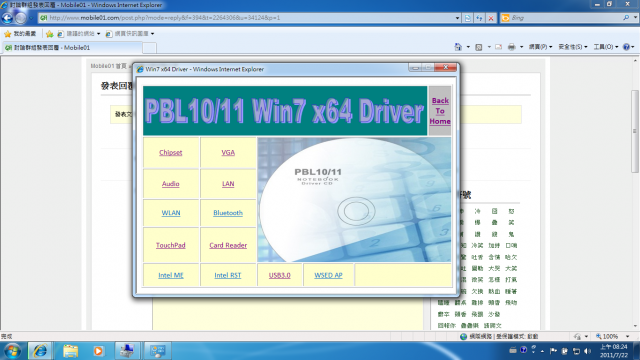
Task: Click the Print icon in command bar
Action: point(511,47)
